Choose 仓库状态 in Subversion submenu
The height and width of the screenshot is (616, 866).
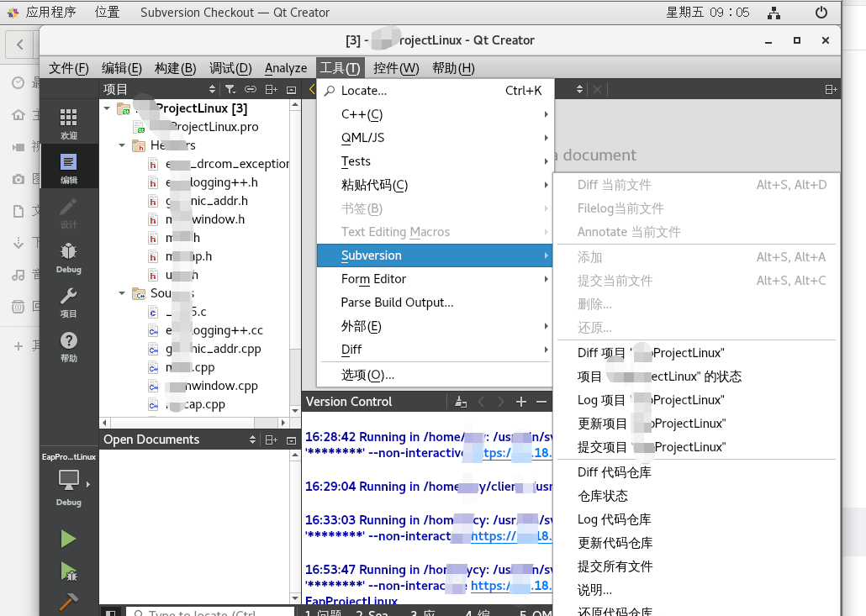(697, 496)
